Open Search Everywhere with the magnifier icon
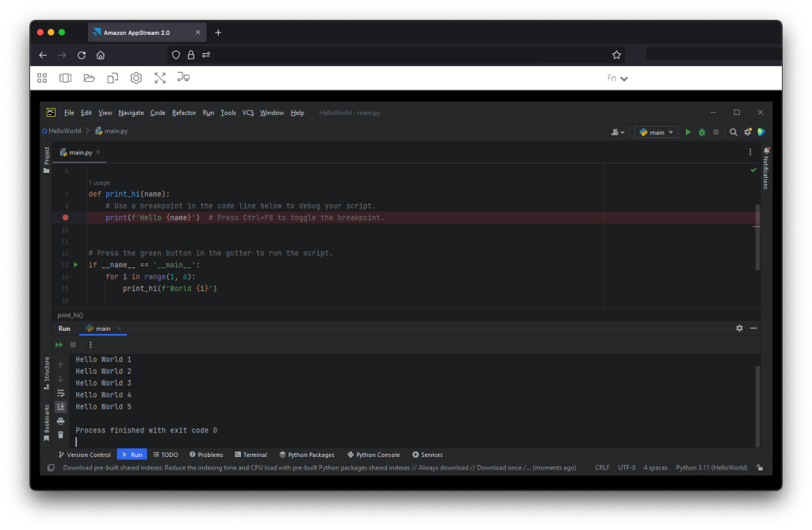The height and width of the screenshot is (530, 812). pyautogui.click(x=733, y=132)
